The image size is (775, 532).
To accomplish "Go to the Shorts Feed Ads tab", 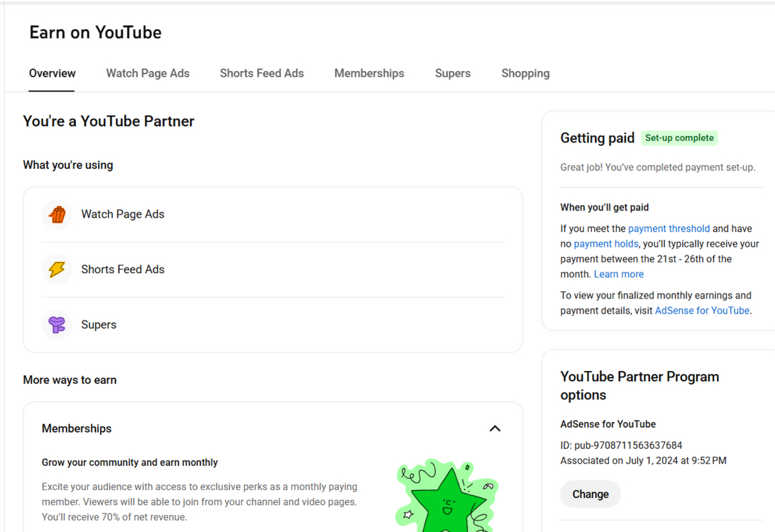I will point(261,73).
